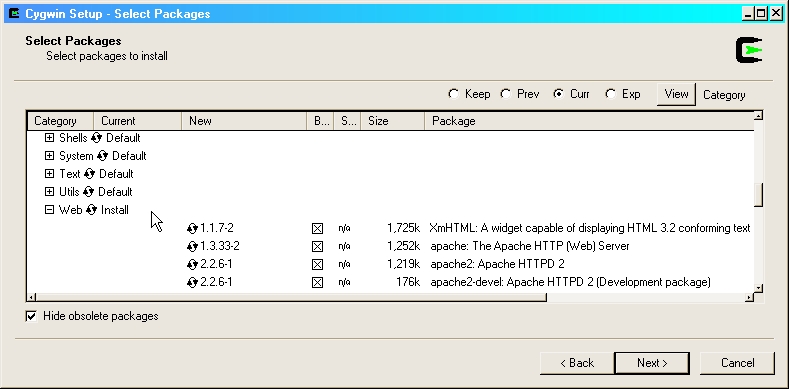Image resolution: width=789 pixels, height=389 pixels.
Task: Cycle version icon for XmHTML 1.1.7-2
Action: pos(192,228)
